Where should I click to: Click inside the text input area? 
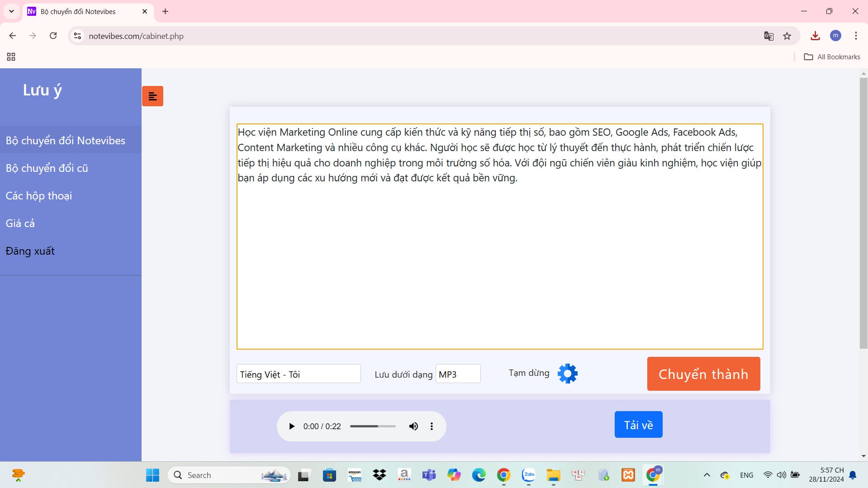500,236
